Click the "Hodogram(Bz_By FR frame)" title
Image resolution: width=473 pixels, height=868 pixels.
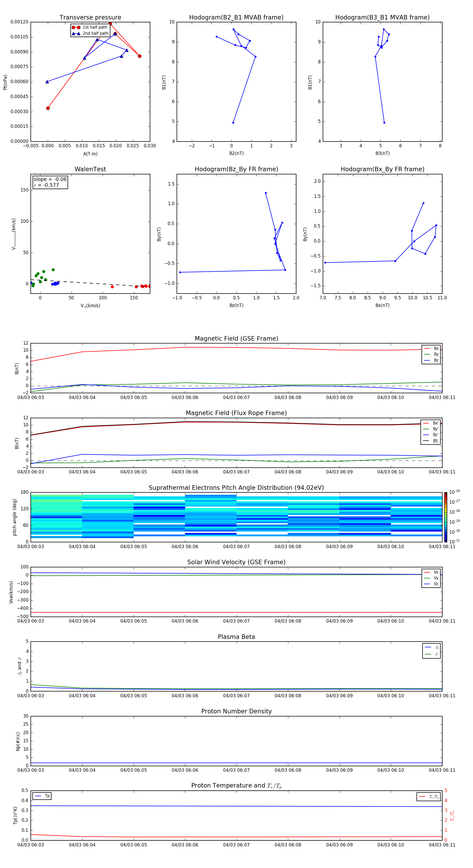click(x=236, y=169)
